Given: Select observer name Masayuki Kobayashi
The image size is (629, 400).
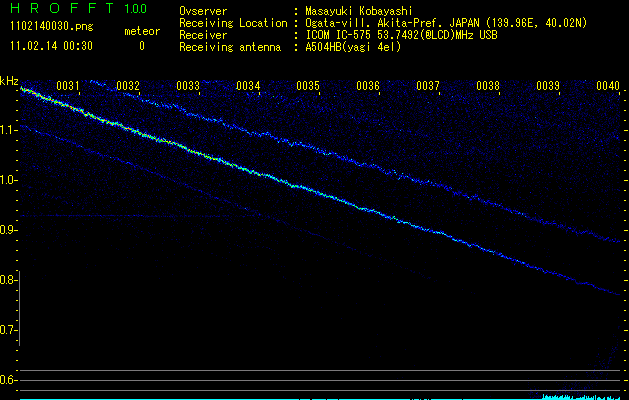Looking at the screenshot, I should click(x=359, y=11).
